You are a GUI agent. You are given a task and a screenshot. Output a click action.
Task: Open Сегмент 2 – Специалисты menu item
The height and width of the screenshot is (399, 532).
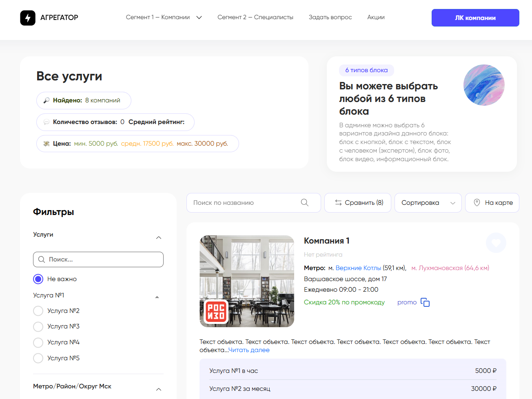coord(255,17)
